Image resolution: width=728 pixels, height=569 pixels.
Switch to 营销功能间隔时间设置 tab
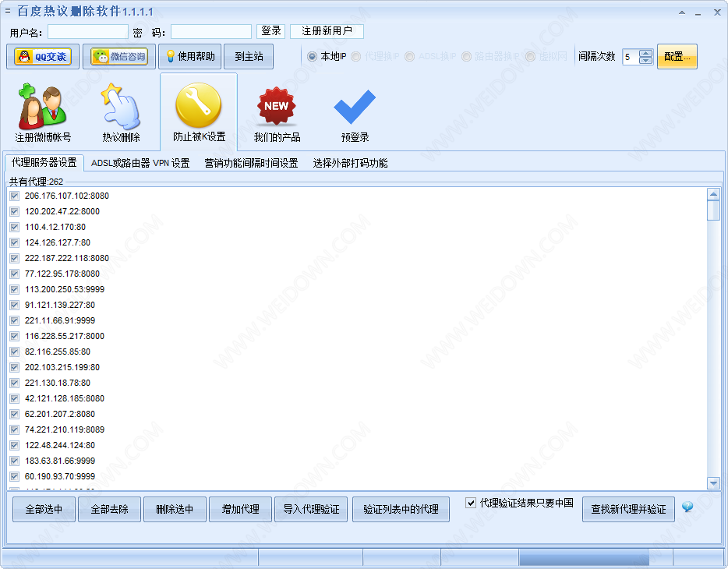[x=251, y=163]
